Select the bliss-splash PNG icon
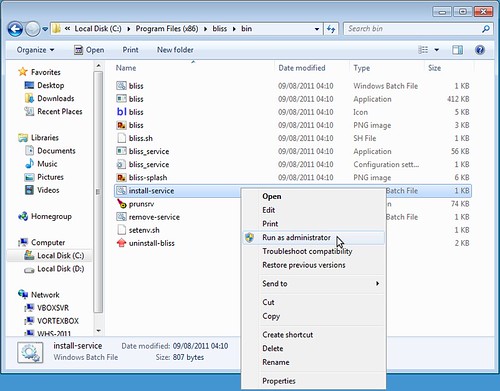Image resolution: width=500 pixels, height=391 pixels. [121, 177]
